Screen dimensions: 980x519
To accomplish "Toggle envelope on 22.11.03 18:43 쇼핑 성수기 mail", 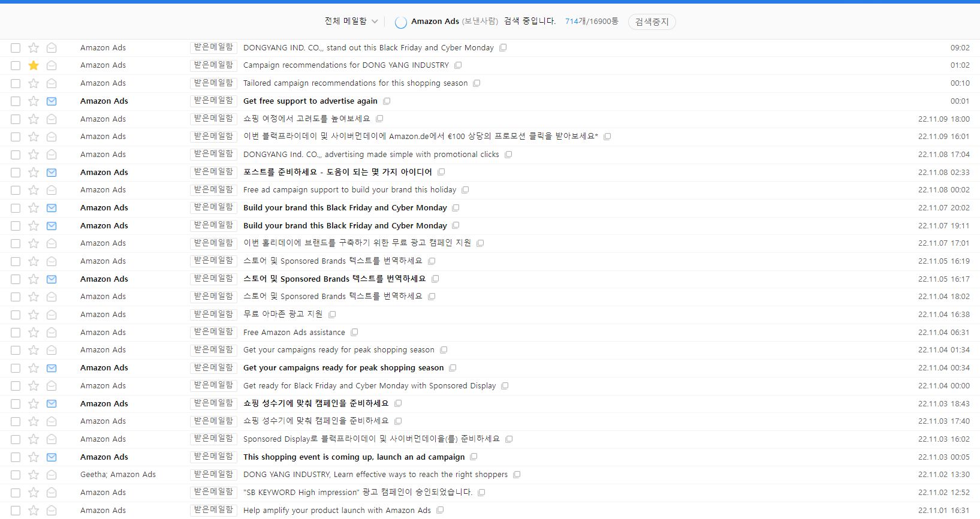I will [x=52, y=404].
